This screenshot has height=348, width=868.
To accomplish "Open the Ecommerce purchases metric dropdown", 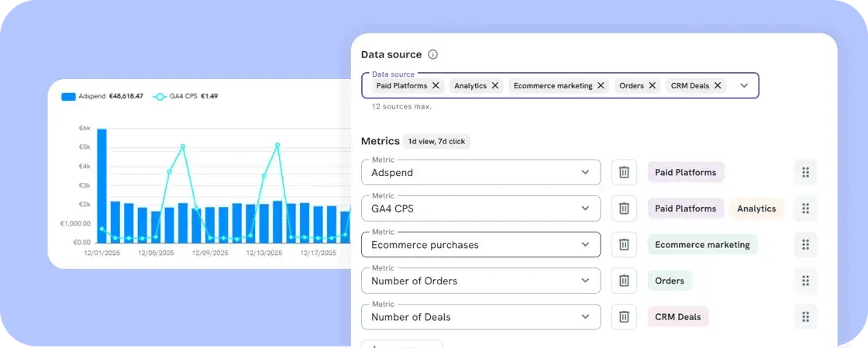I will [480, 245].
